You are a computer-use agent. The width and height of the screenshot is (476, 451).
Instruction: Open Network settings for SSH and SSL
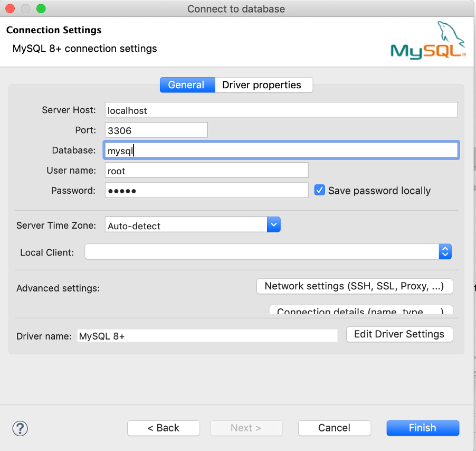pos(355,286)
